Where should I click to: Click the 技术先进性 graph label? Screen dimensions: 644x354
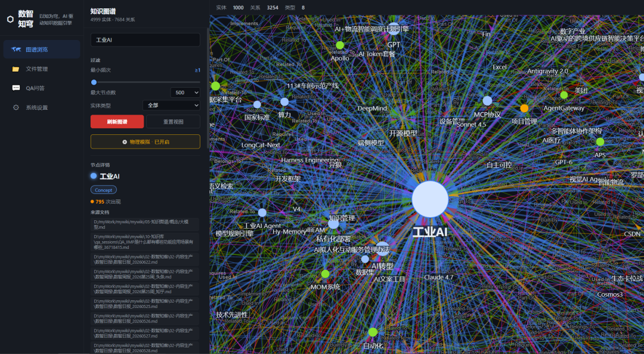pos(232,315)
